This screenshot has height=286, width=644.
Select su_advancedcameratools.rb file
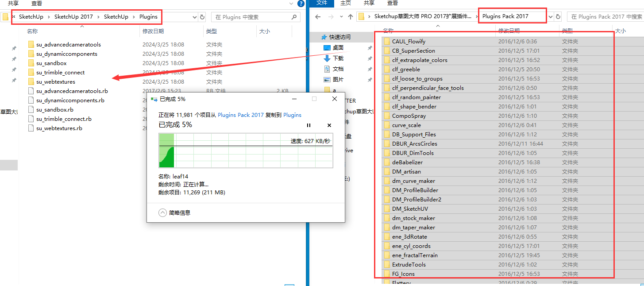(72, 91)
